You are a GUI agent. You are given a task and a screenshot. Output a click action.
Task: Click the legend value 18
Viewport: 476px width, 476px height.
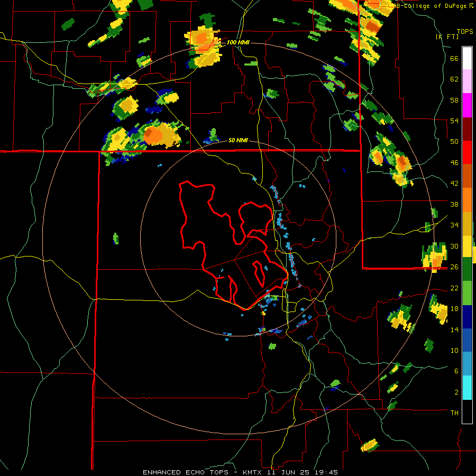(x=454, y=308)
